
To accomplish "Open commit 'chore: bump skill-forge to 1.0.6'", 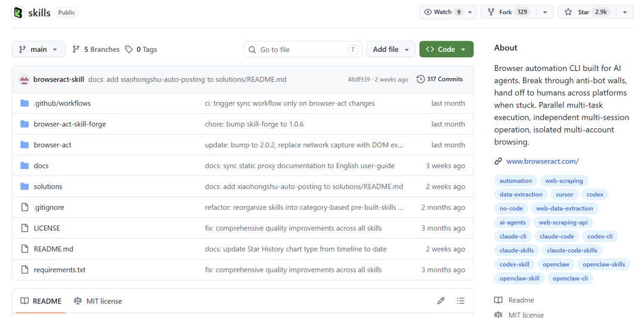I will 254,124.
